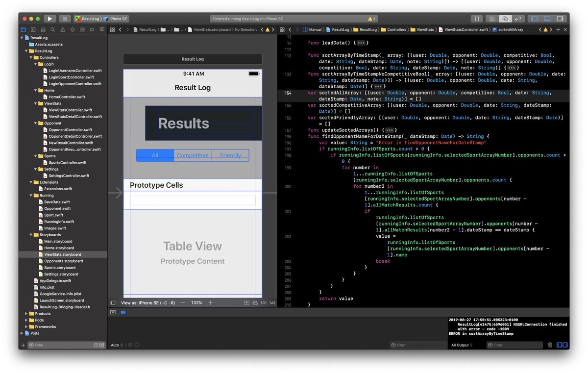588x374 pixels.
Task: Toggle the blue breakpoints activation icon
Action: 123,312
